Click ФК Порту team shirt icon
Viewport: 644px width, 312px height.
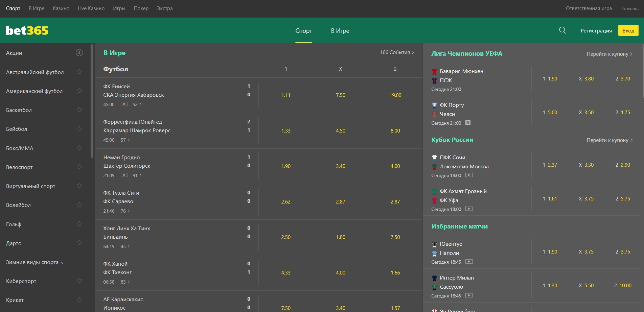click(x=434, y=105)
